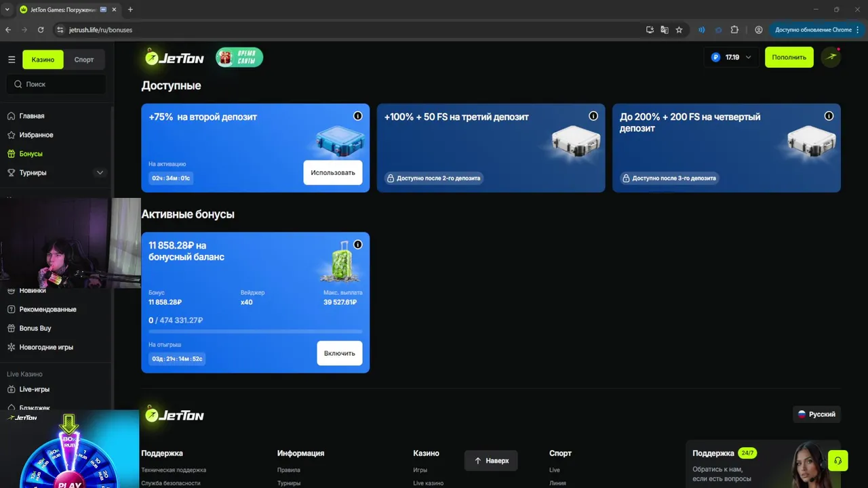The width and height of the screenshot is (868, 488).
Task: Click the footer JetTon logo
Action: click(x=174, y=415)
